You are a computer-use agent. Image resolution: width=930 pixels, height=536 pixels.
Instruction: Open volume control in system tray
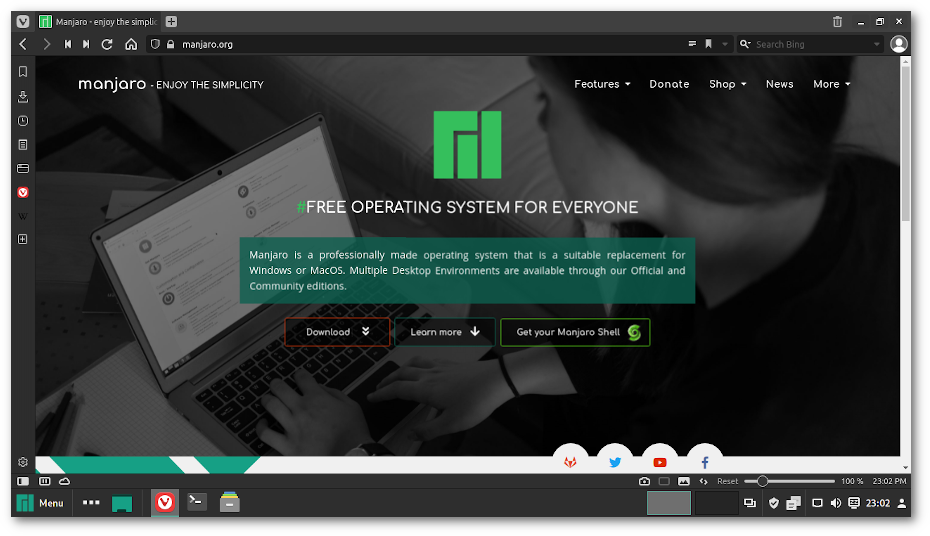(836, 503)
